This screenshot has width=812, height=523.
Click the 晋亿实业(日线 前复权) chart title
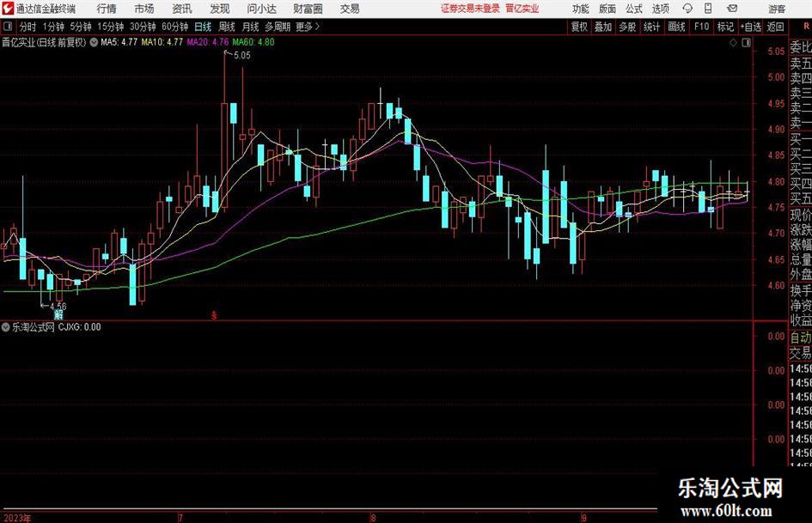click(x=44, y=42)
